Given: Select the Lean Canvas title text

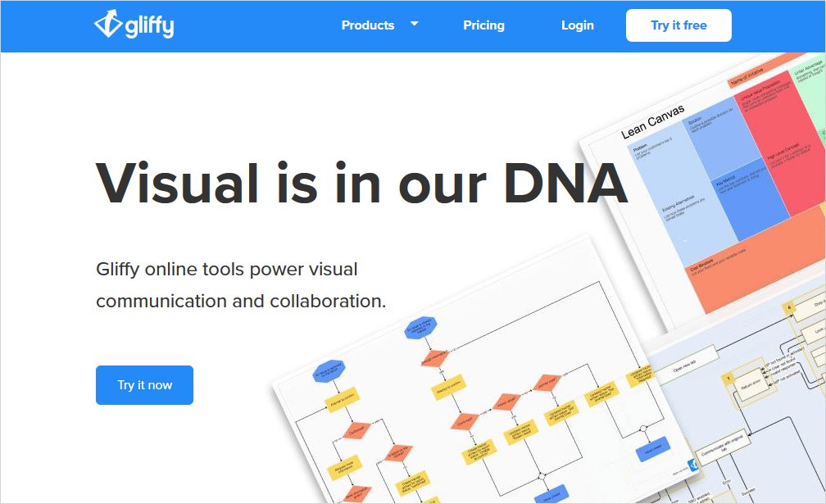Looking at the screenshot, I should point(652,123).
